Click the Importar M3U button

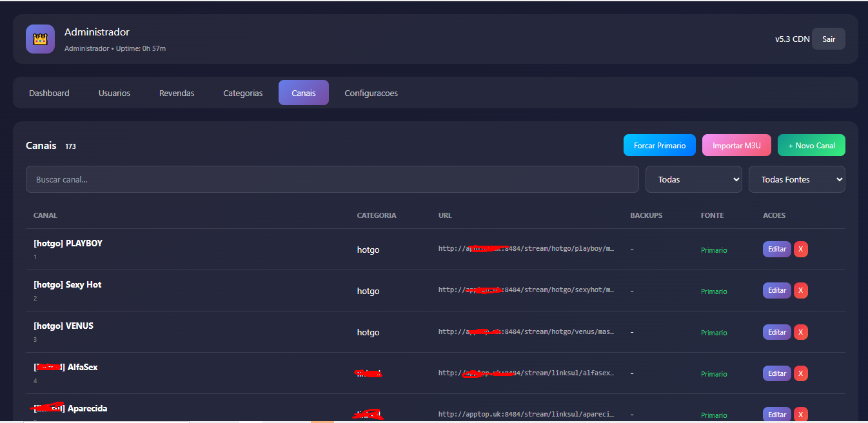pyautogui.click(x=736, y=145)
